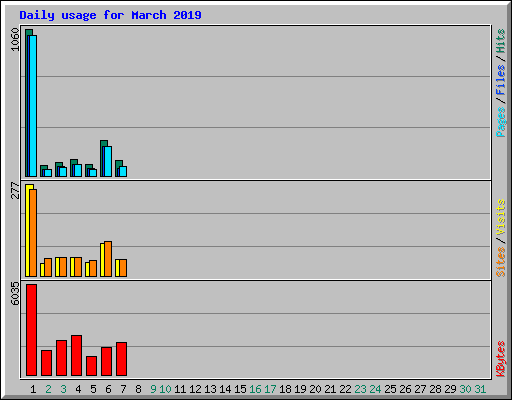512x400 pixels.
Task: Click the day 4 red KBytes bar
Action: [x=77, y=355]
